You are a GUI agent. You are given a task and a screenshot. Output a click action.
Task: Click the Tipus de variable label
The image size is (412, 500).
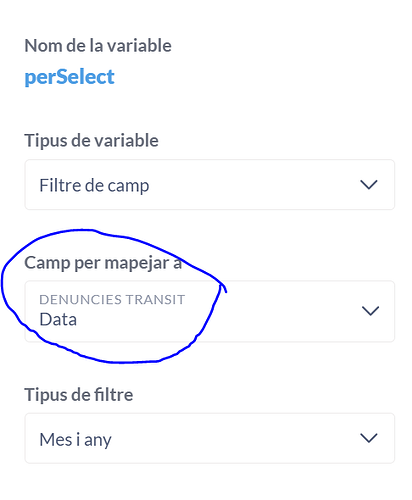(91, 141)
